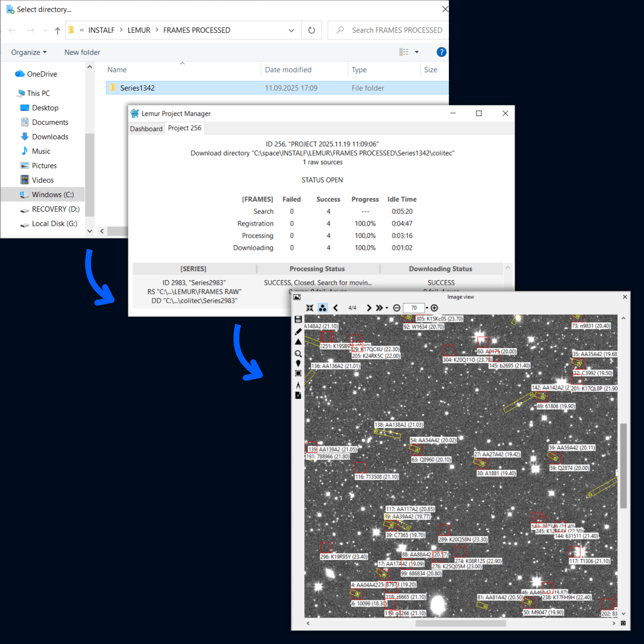Expand the address bar path history dropdown
This screenshot has height=644, width=644.
point(291,30)
